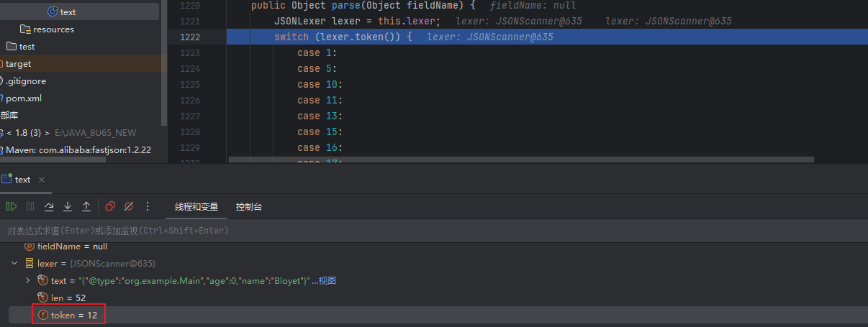Viewport: 868px width, 327px height.
Task: Select the text debug session tab
Action: [22, 180]
